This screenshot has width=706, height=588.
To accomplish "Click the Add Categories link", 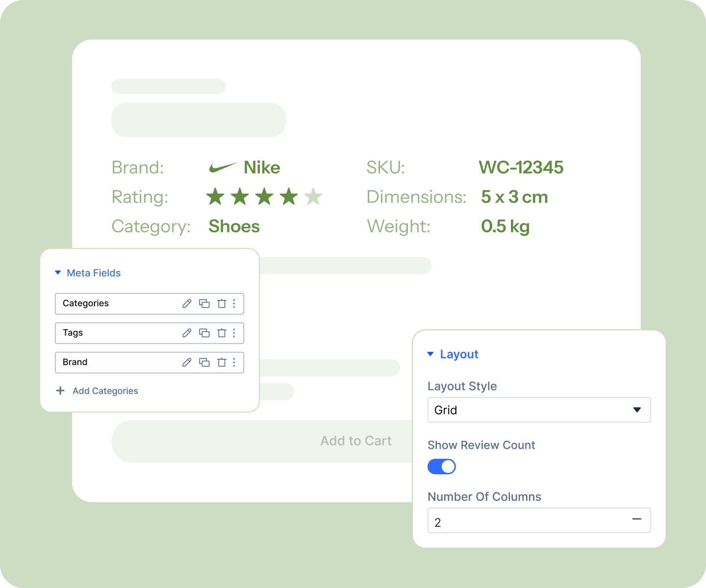I will click(x=105, y=391).
